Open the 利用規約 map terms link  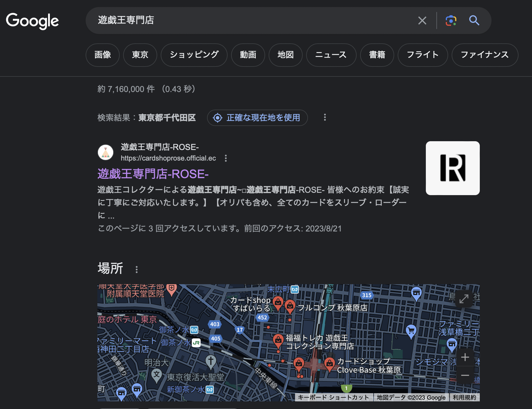(x=465, y=397)
